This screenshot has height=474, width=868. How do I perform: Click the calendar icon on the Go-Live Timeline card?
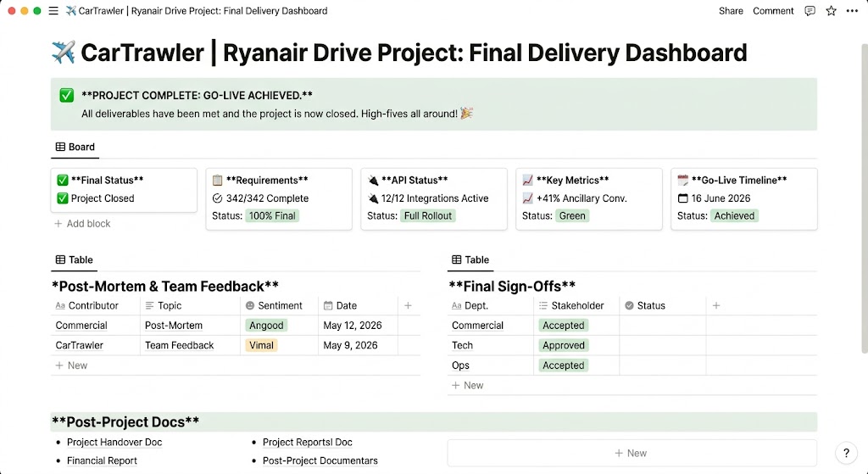683,180
